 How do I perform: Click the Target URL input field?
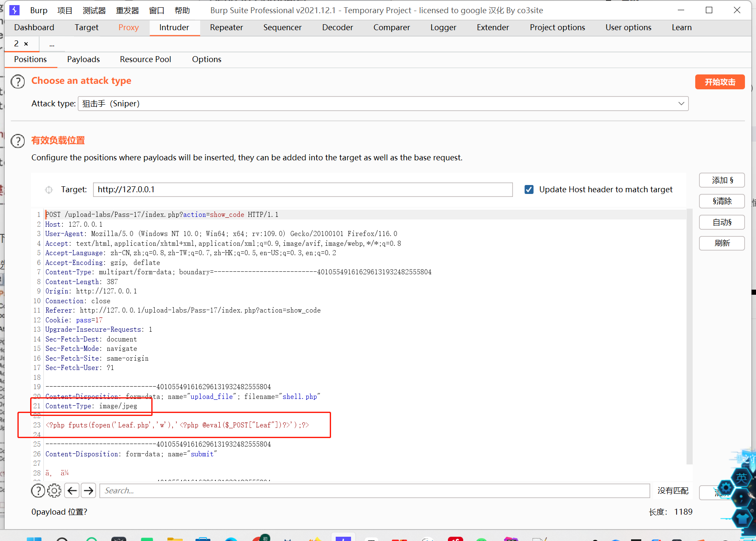point(303,190)
